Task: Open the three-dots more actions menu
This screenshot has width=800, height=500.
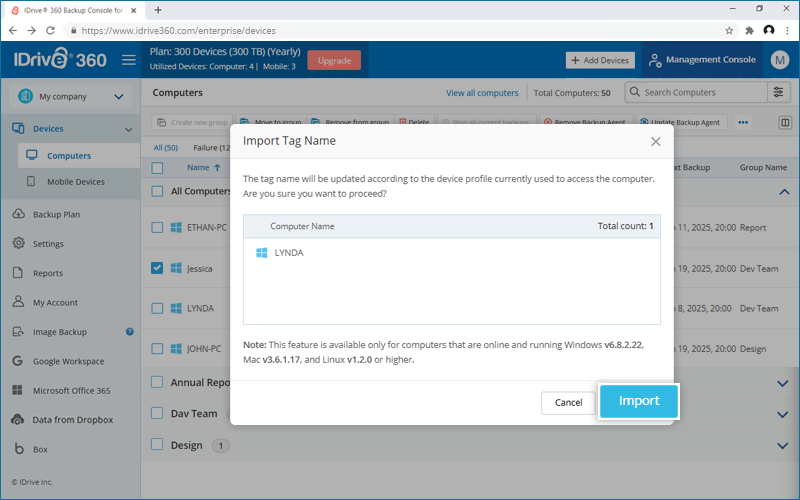Action: pos(743,122)
